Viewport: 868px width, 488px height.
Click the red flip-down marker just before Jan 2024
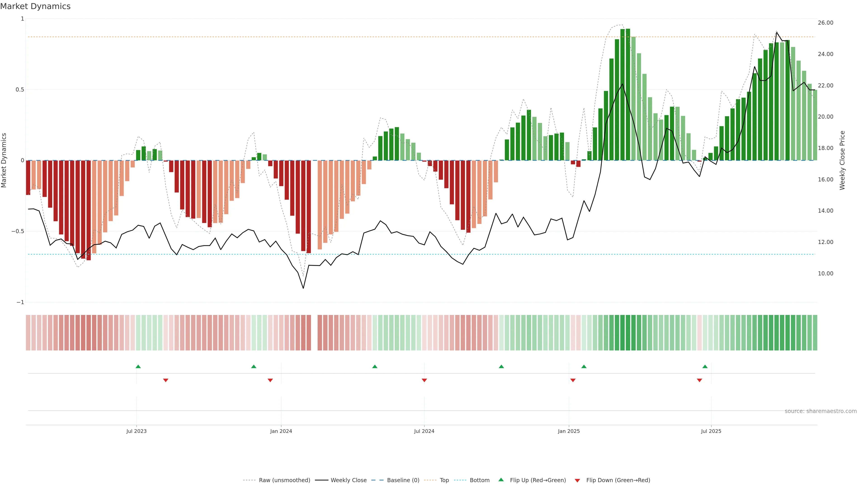coord(270,380)
